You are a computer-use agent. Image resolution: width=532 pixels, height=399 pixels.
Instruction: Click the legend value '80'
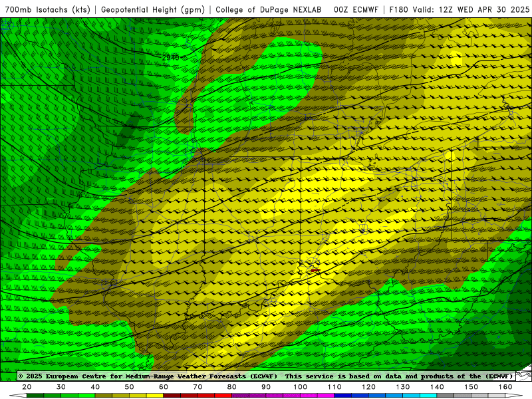tap(231, 387)
